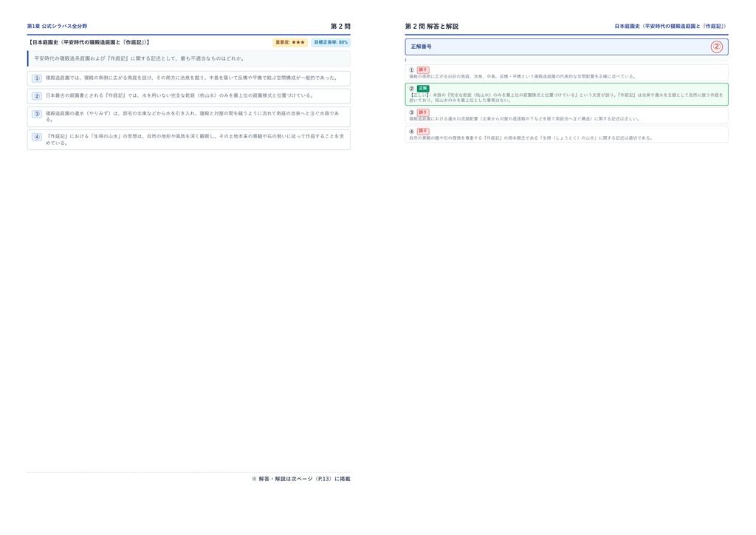This screenshot has width=756, height=535.
Task: Choose the ③ number badge in the question choices
Action: (x=37, y=115)
